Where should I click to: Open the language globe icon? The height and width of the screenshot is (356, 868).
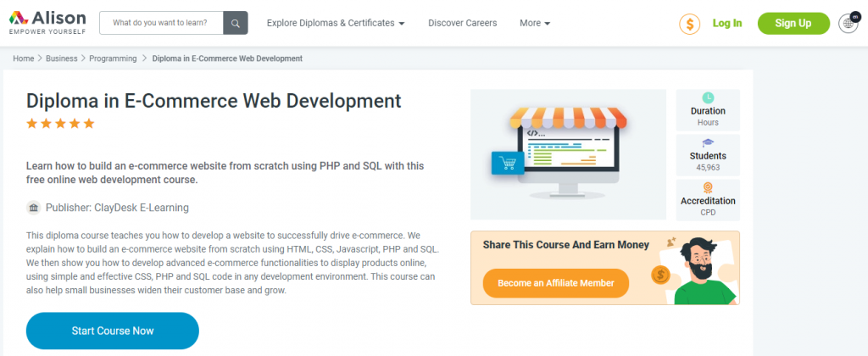click(x=848, y=23)
